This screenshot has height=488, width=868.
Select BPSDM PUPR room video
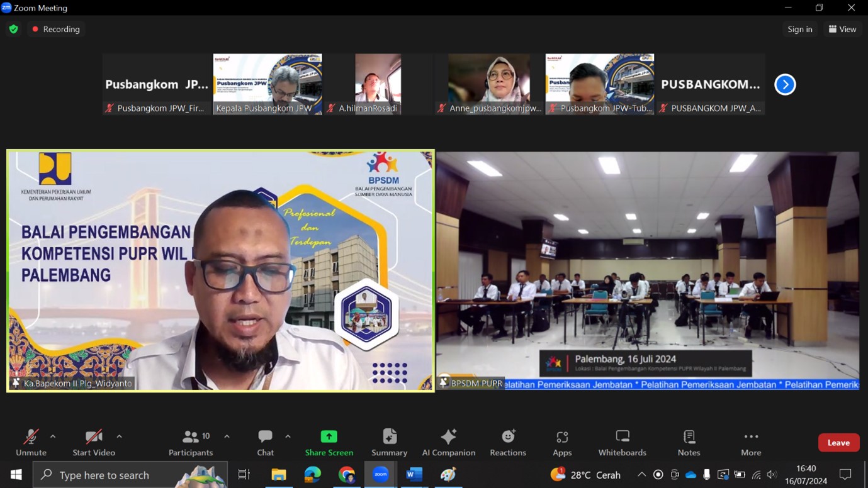pos(648,270)
